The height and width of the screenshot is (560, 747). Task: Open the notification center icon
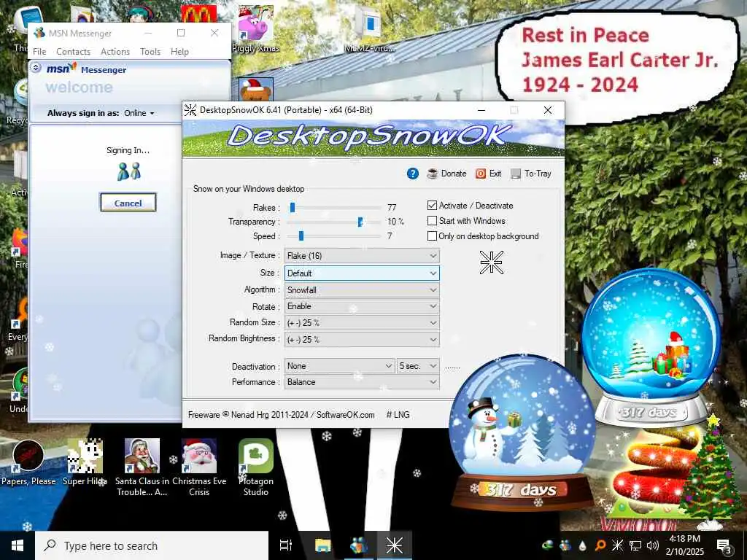pos(724,545)
